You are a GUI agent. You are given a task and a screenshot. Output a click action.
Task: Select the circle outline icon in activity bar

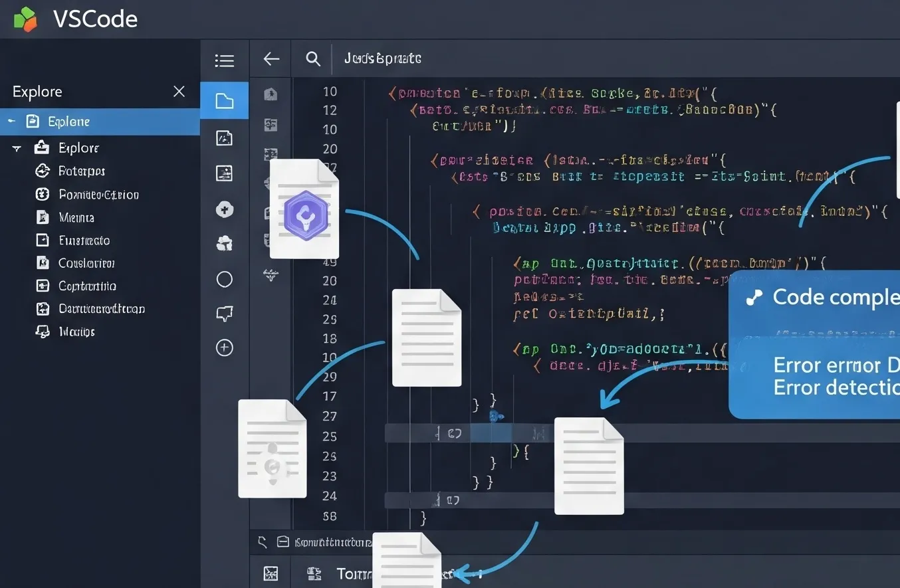click(224, 279)
